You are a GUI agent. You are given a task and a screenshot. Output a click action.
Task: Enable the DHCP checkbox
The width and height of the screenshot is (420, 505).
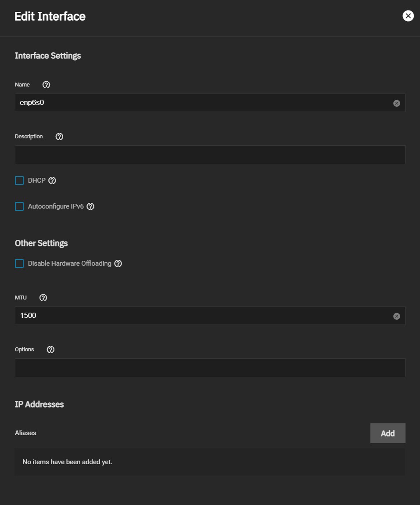click(19, 180)
